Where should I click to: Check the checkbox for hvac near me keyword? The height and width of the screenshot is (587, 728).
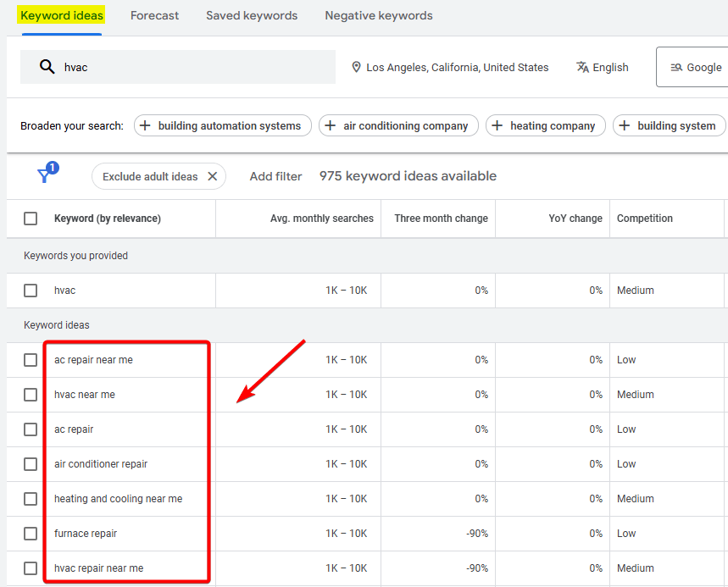[x=31, y=394]
